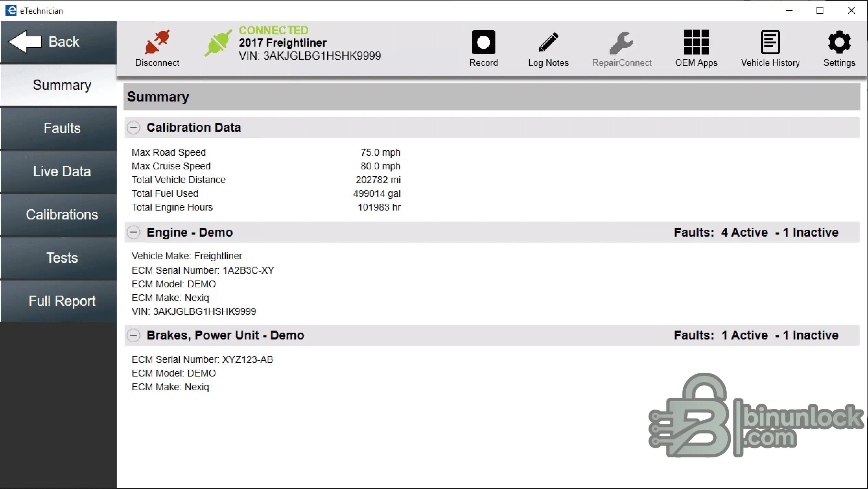Open the Live Data tab
Image resolution: width=868 pixels, height=489 pixels.
58,171
